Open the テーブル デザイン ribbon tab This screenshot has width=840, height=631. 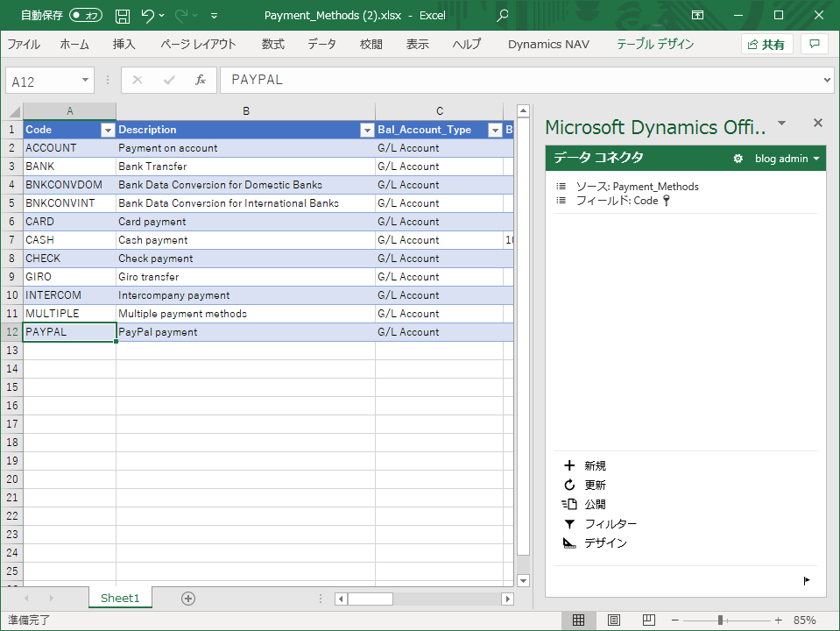click(x=655, y=44)
